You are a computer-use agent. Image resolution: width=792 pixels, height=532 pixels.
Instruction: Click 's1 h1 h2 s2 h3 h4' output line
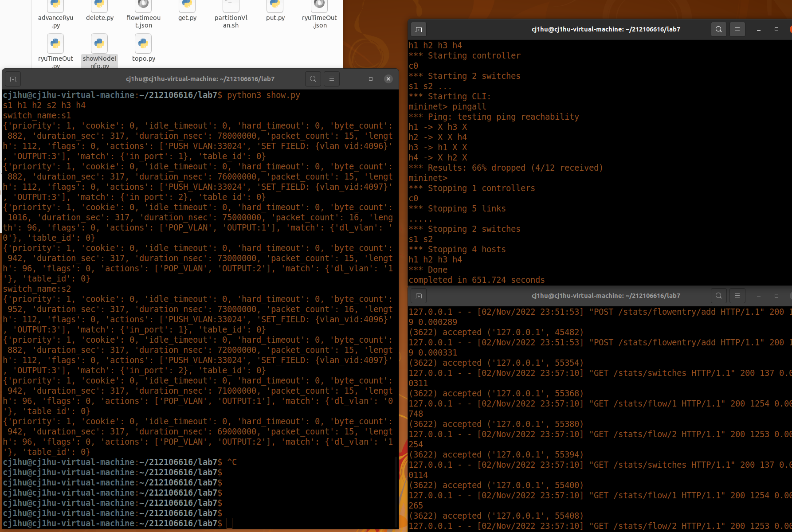[44, 105]
